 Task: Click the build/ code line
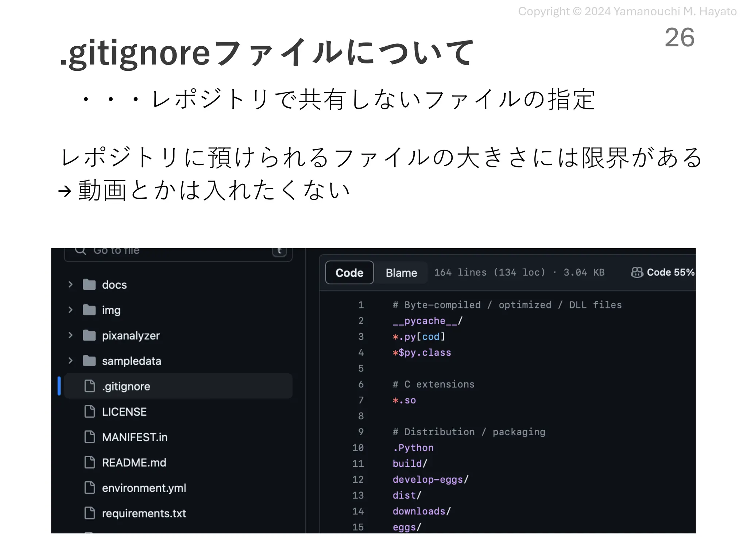pos(410,464)
